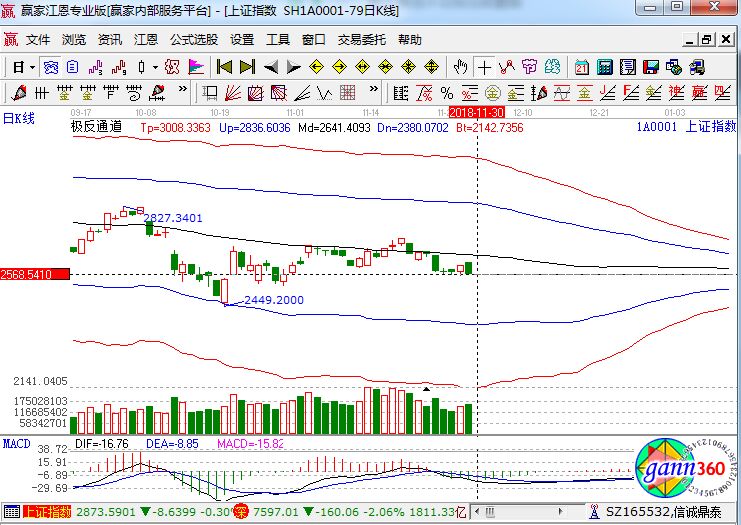Click the 极反通道 indicator label
Viewport: 741px width, 525px height.
pos(96,127)
